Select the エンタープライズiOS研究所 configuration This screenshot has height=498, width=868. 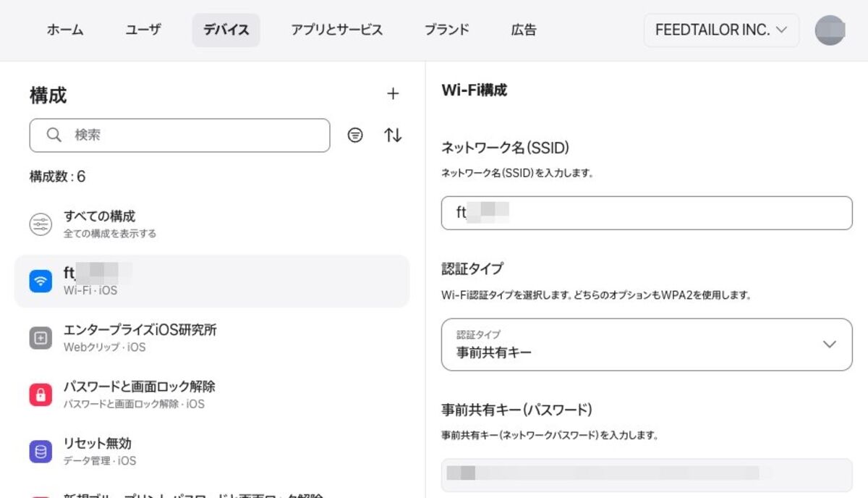tap(140, 337)
